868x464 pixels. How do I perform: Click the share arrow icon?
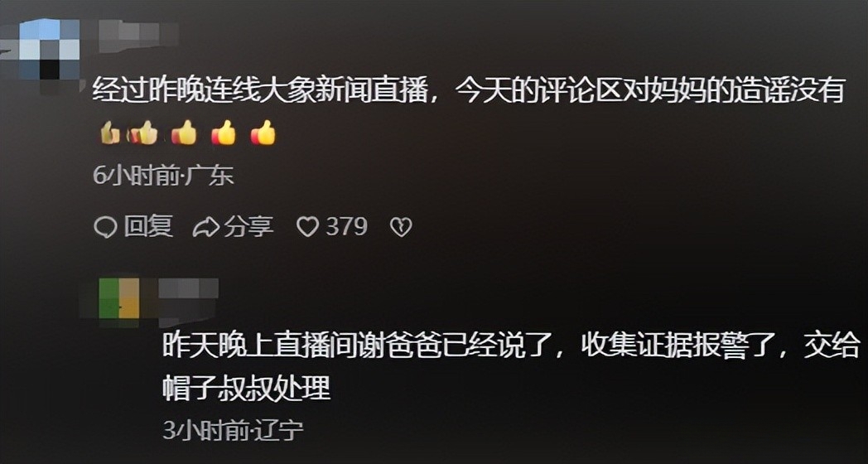pos(206,227)
